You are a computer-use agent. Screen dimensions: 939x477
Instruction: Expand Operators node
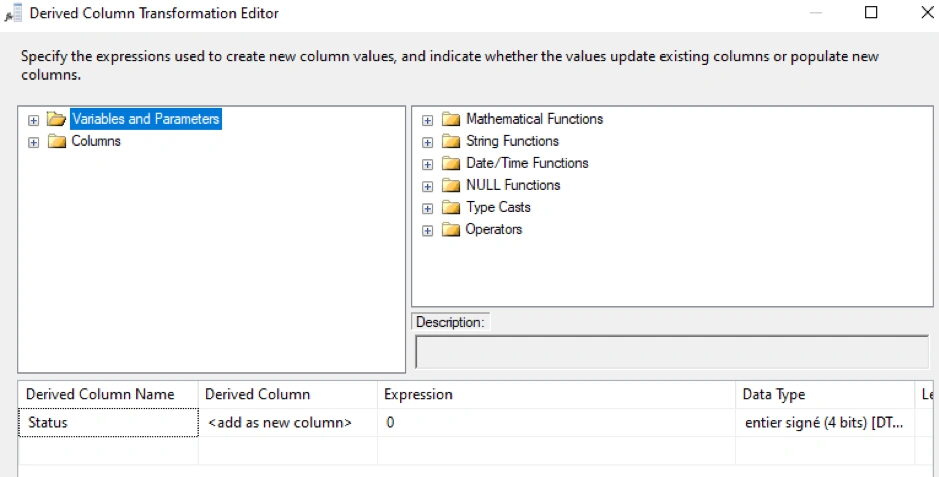[x=428, y=231]
